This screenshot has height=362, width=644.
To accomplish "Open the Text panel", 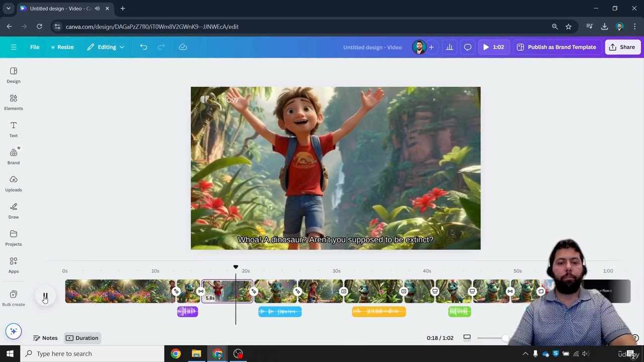I will tap(14, 130).
